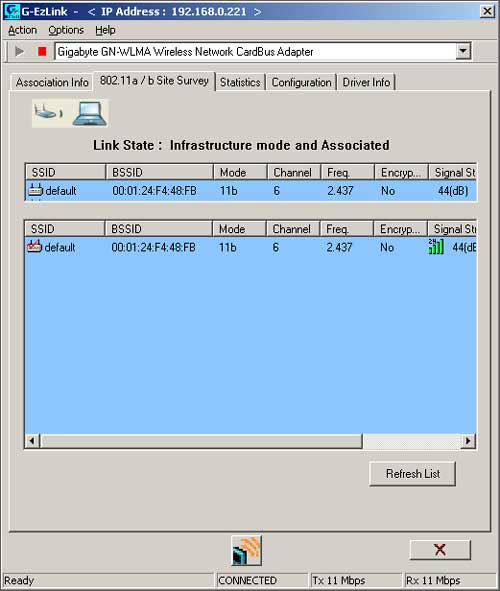Click the gray play arrow toolbar icon
The image size is (500, 591).
[x=19, y=51]
